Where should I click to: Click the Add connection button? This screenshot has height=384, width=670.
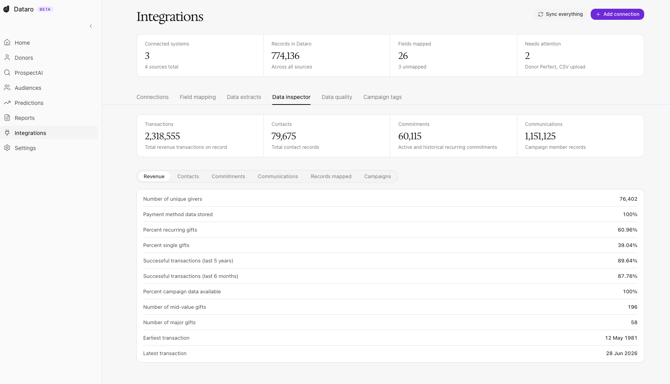point(617,14)
